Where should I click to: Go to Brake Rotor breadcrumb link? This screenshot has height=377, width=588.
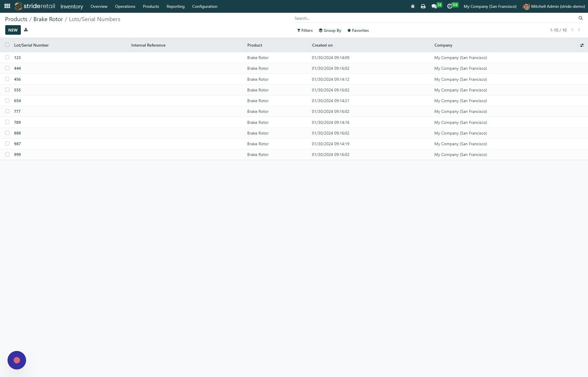[x=48, y=19]
